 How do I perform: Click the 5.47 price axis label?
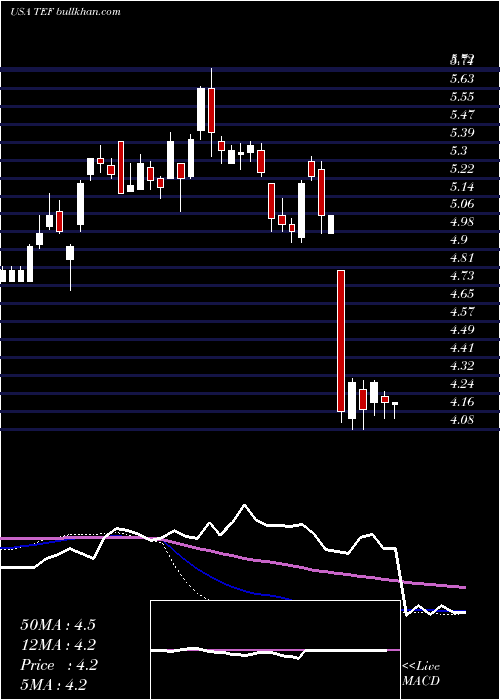[x=462, y=115]
